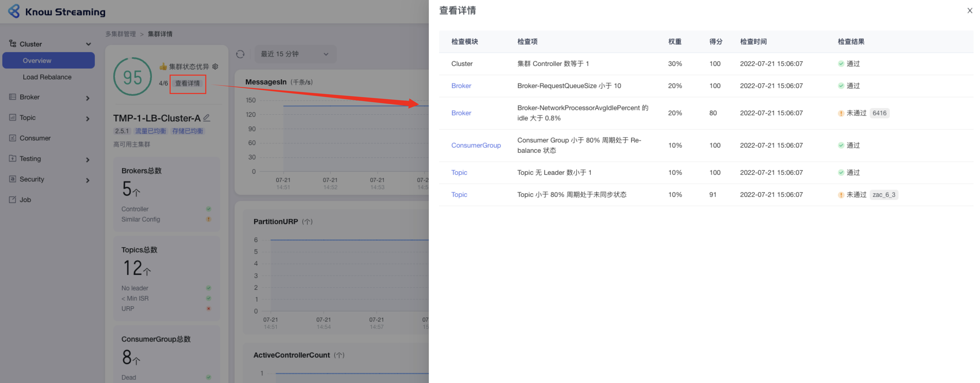
Task: Click the warning icon on Similar Config
Action: click(x=208, y=219)
